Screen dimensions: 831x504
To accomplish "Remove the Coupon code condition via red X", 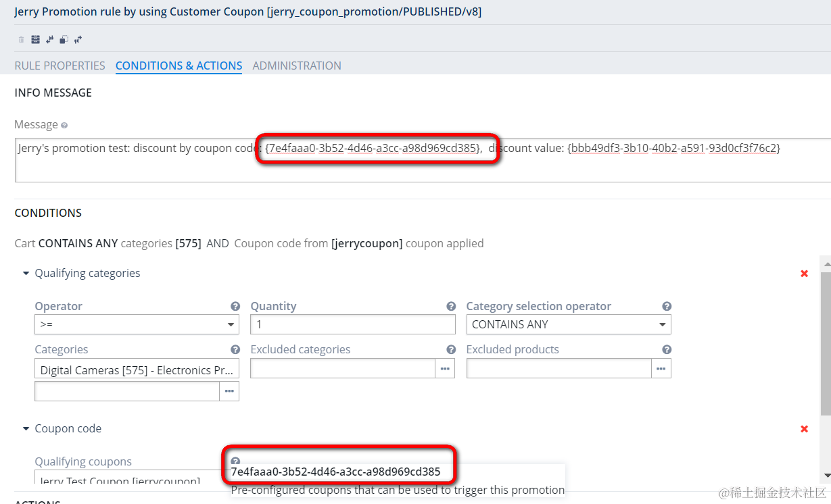I will tap(804, 429).
